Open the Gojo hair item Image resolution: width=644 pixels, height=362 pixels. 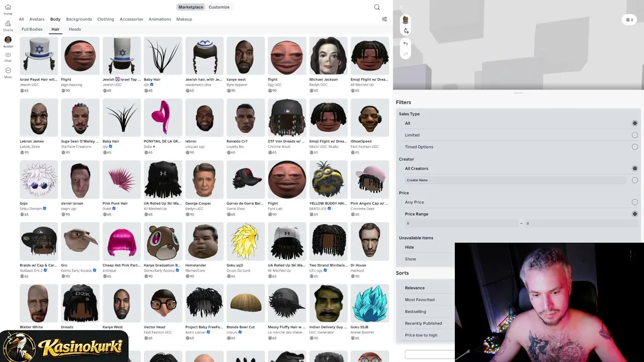click(39, 189)
